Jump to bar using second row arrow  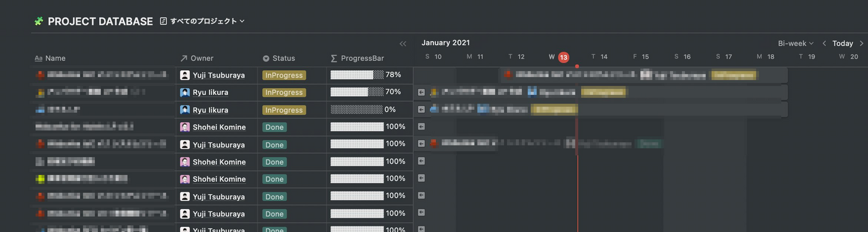(422, 92)
